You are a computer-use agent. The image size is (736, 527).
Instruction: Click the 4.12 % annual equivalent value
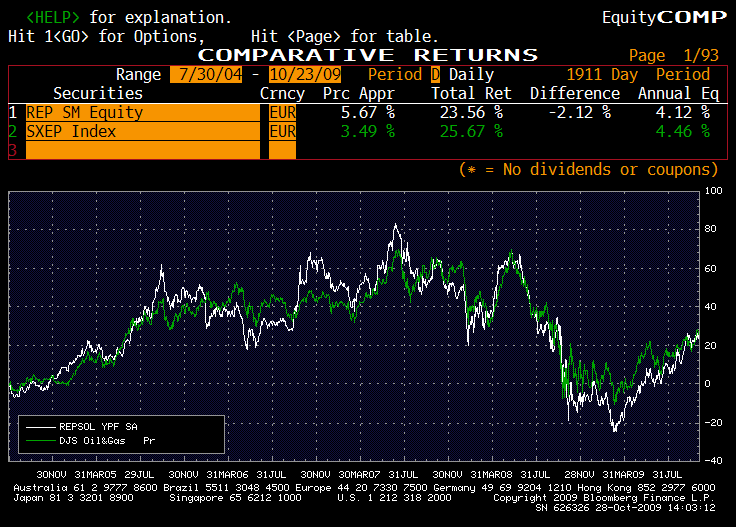point(682,113)
